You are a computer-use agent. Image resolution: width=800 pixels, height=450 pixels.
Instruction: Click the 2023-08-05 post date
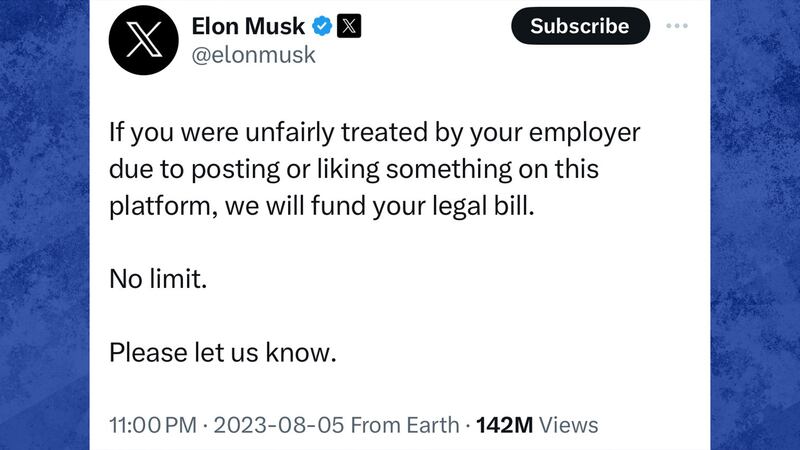(268, 425)
